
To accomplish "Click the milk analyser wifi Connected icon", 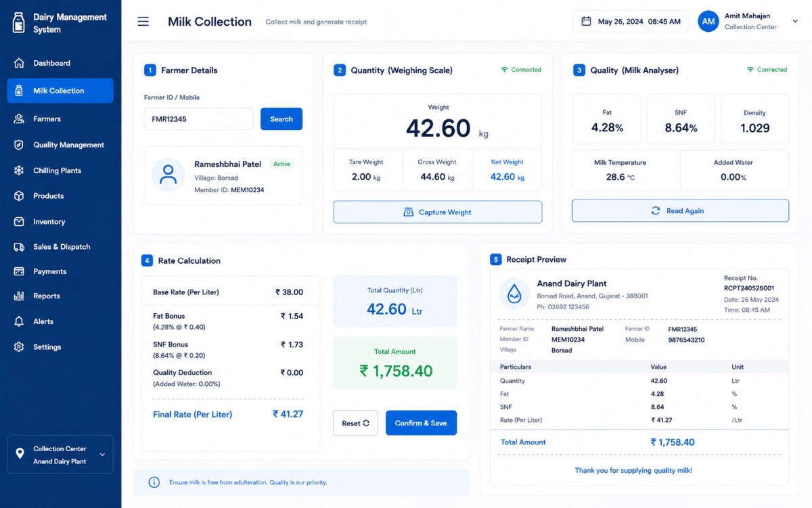I will [x=750, y=70].
